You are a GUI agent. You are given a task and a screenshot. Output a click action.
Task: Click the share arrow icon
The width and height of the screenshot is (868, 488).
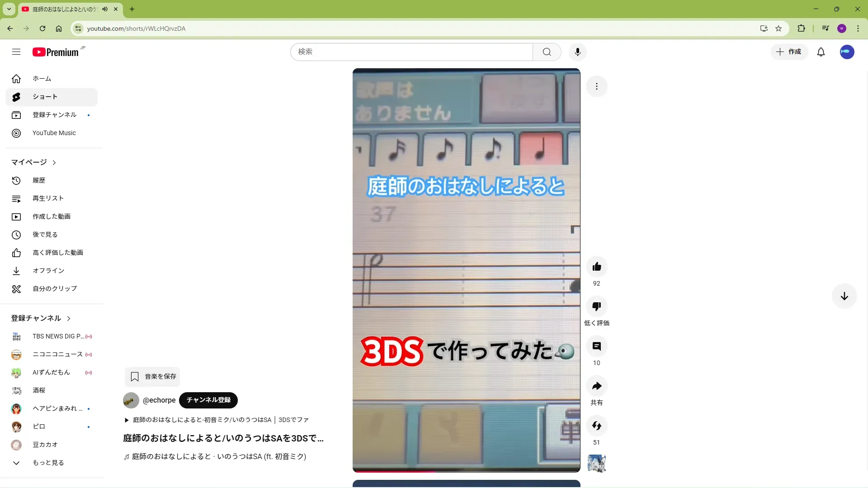click(x=596, y=386)
